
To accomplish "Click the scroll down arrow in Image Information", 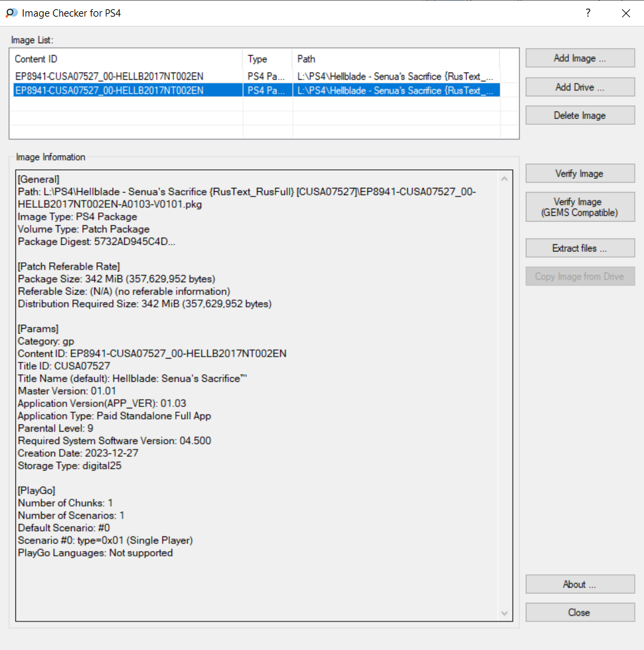I will (505, 613).
